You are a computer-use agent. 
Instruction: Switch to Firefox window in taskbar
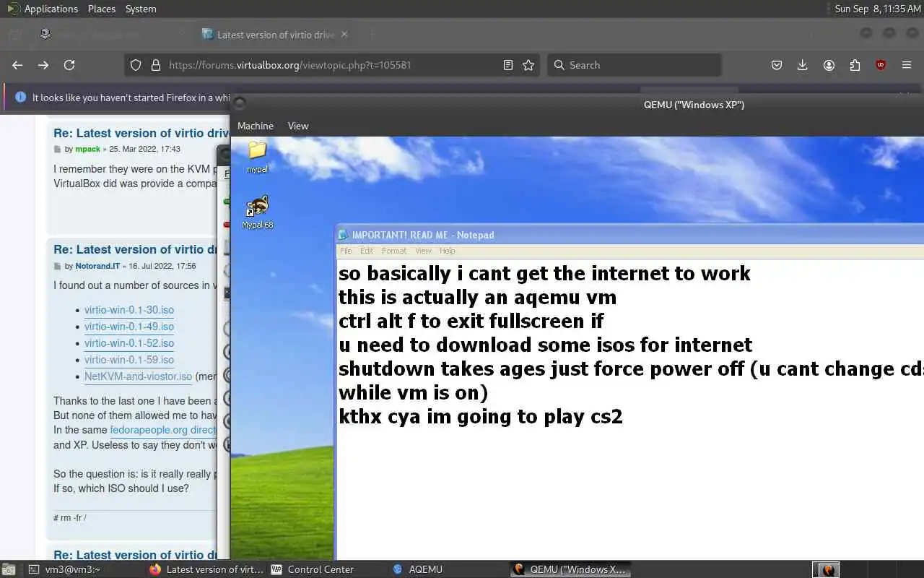click(x=206, y=569)
